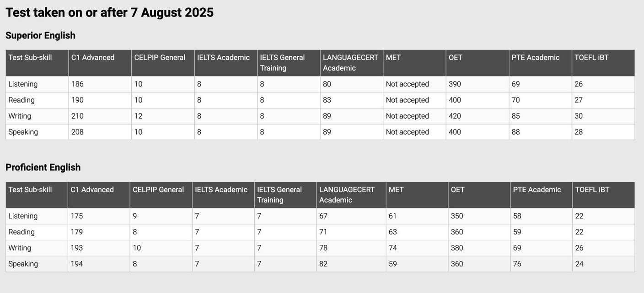The image size is (644, 293).
Task: Select PTE Academic header in Superior English table
Action: [x=535, y=58]
